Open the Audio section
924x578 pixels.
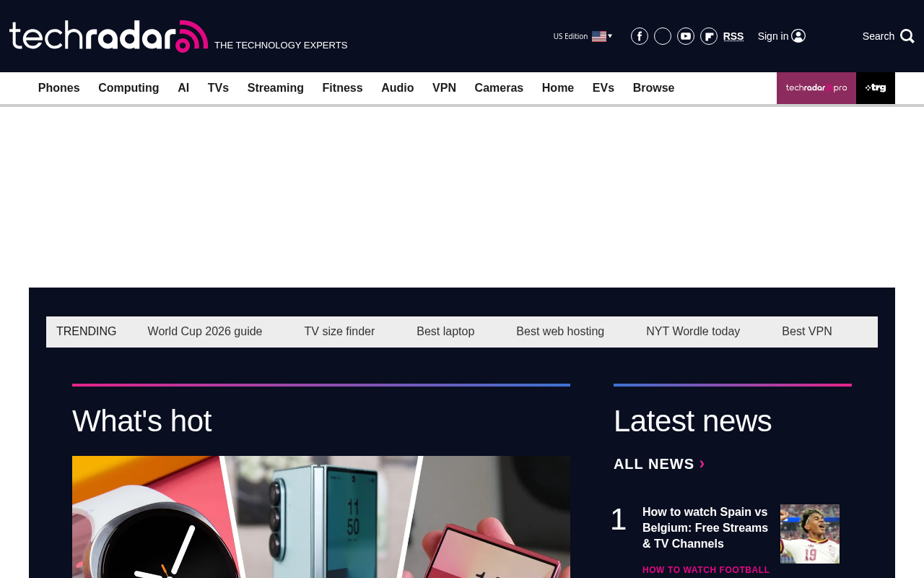coord(398,88)
